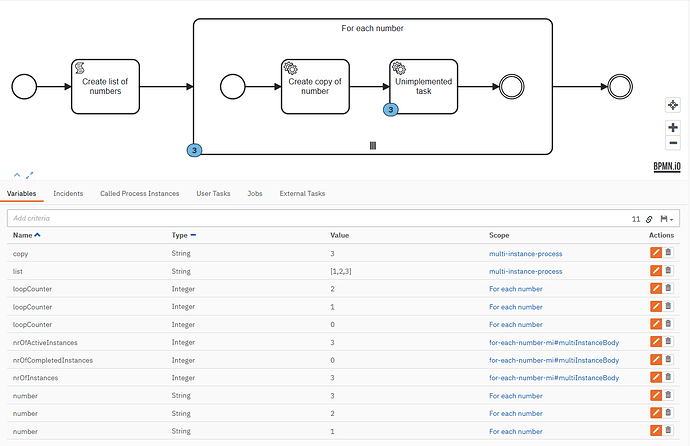
Task: Click the reset zoom crosshair button
Action: 673,105
